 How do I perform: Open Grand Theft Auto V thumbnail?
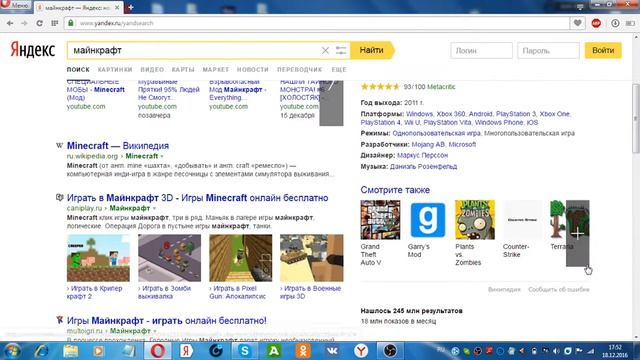tap(380, 220)
